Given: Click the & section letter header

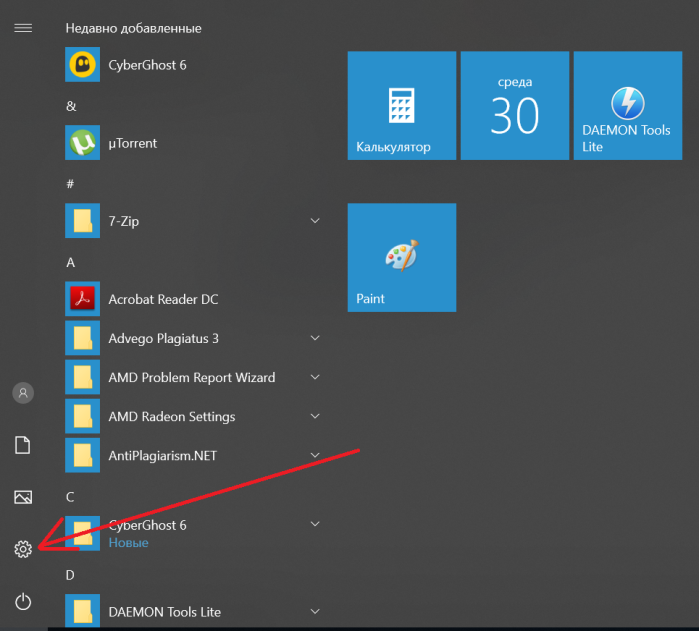Looking at the screenshot, I should tap(71, 106).
